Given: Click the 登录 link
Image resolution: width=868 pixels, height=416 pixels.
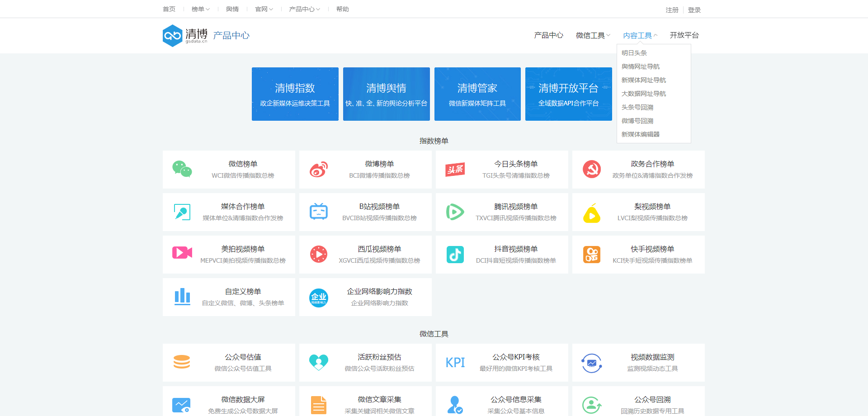Looking at the screenshot, I should (694, 10).
